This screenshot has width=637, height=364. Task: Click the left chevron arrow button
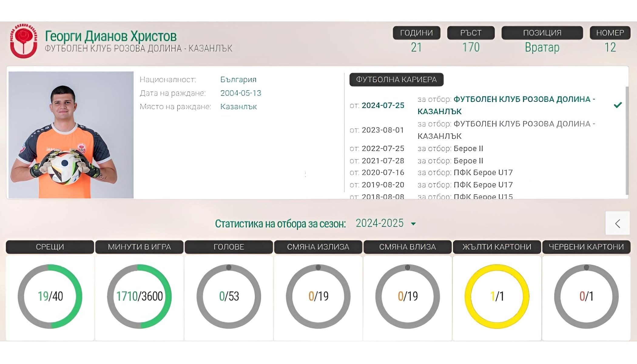tap(617, 224)
